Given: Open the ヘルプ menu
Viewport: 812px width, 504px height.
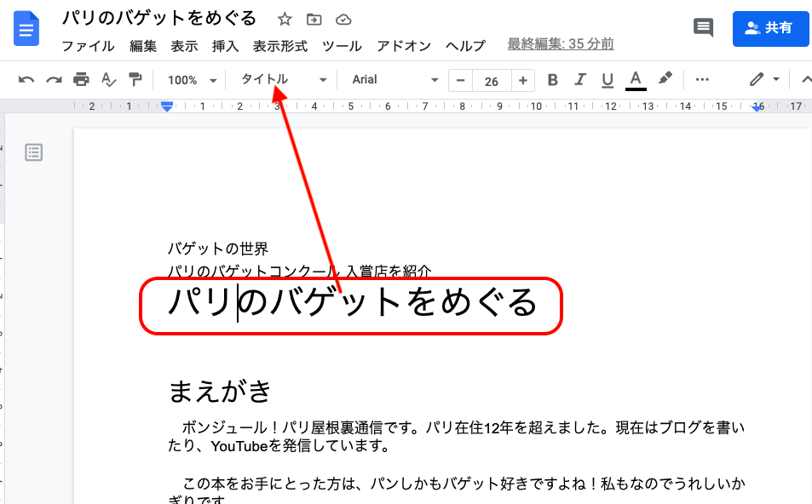Looking at the screenshot, I should coord(465,46).
